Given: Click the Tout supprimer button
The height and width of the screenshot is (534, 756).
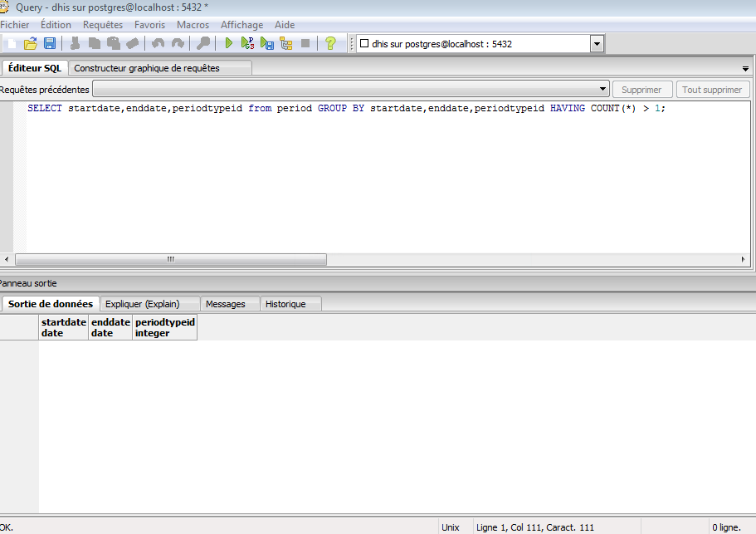Looking at the screenshot, I should (712, 90).
